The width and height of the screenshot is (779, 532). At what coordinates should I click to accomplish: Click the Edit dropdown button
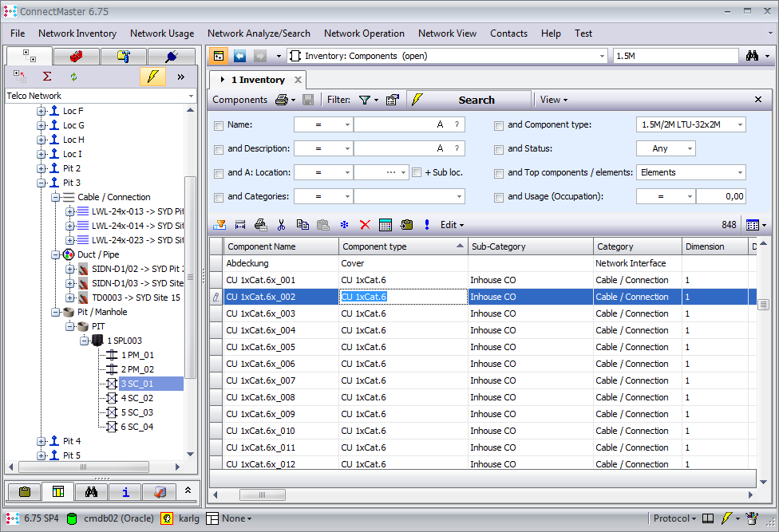point(452,225)
